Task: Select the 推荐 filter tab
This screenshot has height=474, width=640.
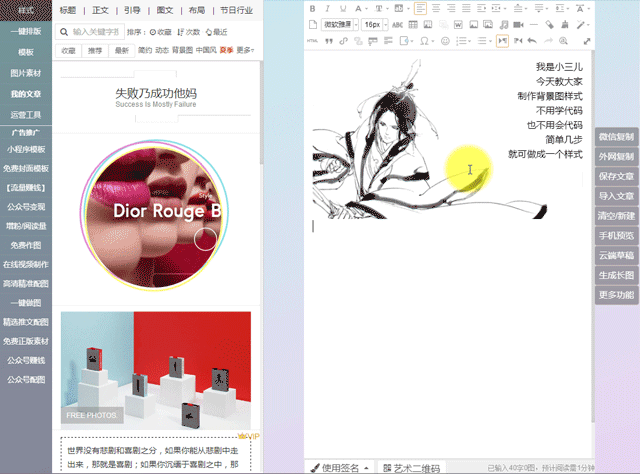Action: click(95, 51)
